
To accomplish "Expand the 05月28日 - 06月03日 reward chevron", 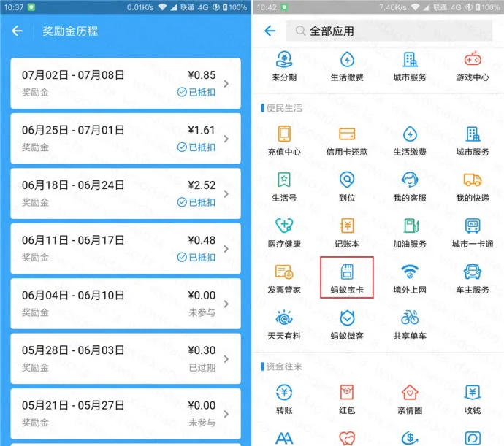I will click(226, 359).
